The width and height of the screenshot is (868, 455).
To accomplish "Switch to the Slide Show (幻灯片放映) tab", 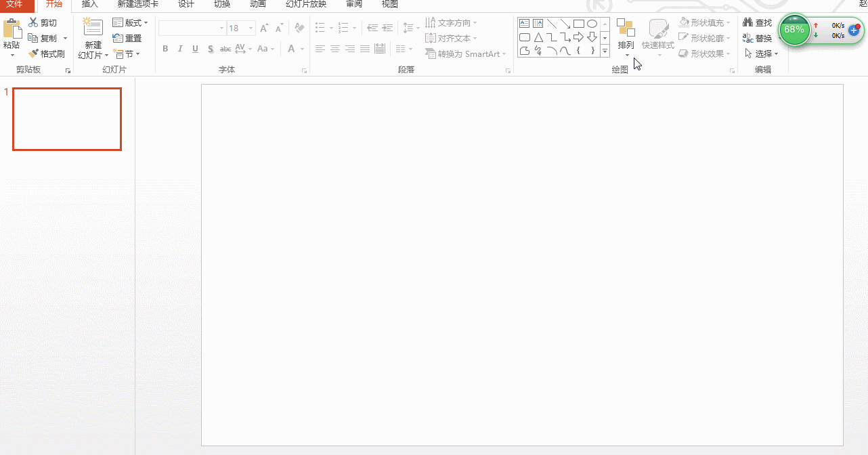I will (x=306, y=4).
